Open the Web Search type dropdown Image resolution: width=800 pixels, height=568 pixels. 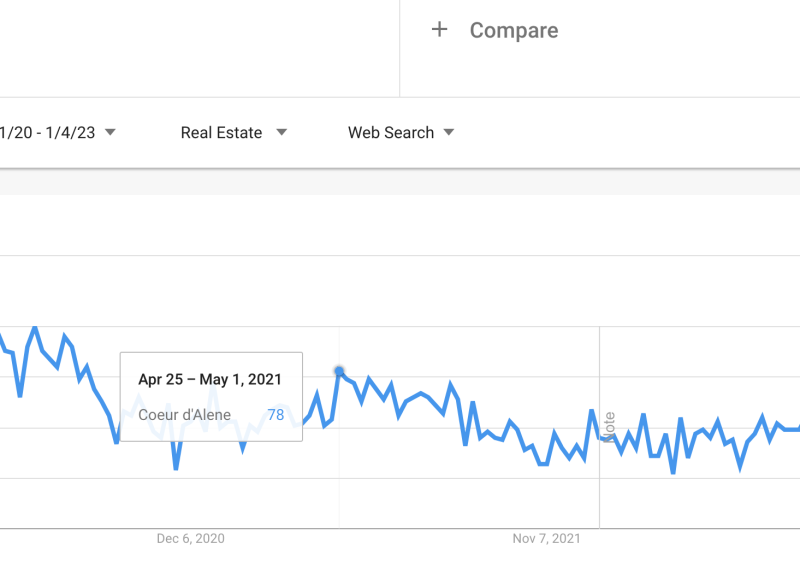390,132
